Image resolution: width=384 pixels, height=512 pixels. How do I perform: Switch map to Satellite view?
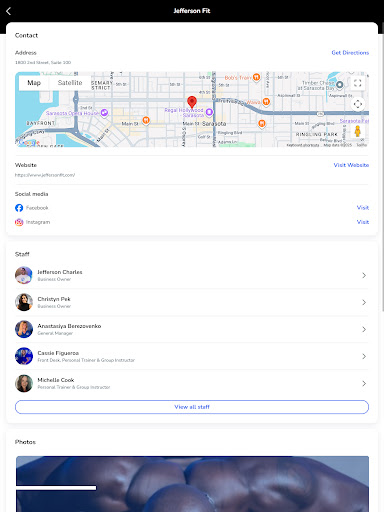[70, 83]
